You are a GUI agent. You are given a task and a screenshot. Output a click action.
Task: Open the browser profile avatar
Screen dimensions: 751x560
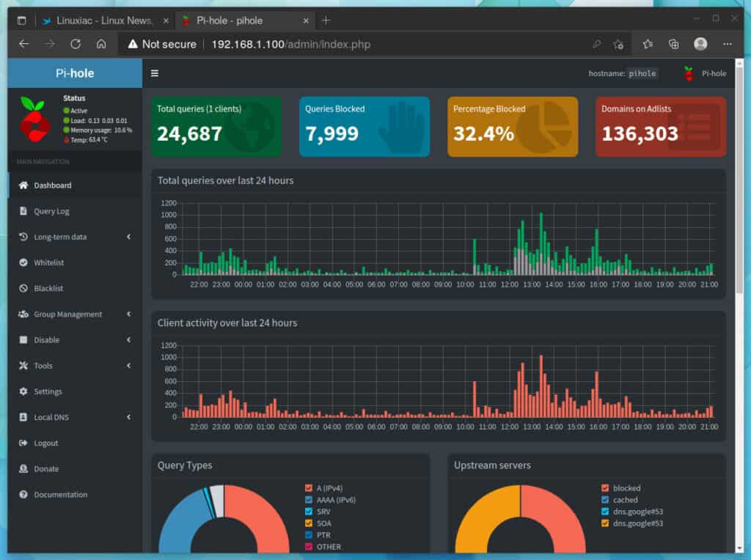point(700,44)
